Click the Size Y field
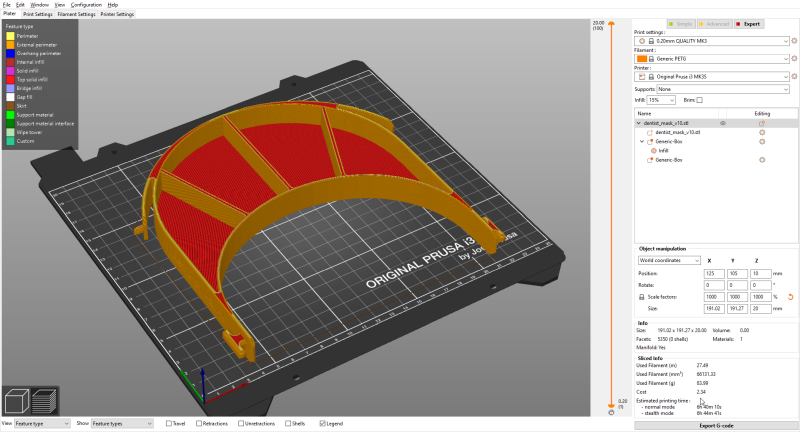Screen dimensions: 800x432 [737, 309]
